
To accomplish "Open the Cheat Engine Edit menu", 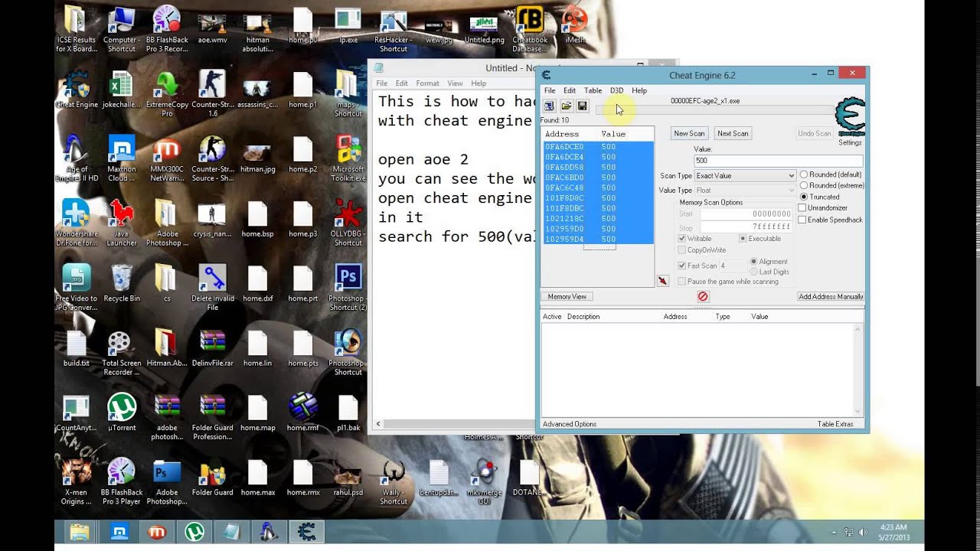I will pos(570,90).
